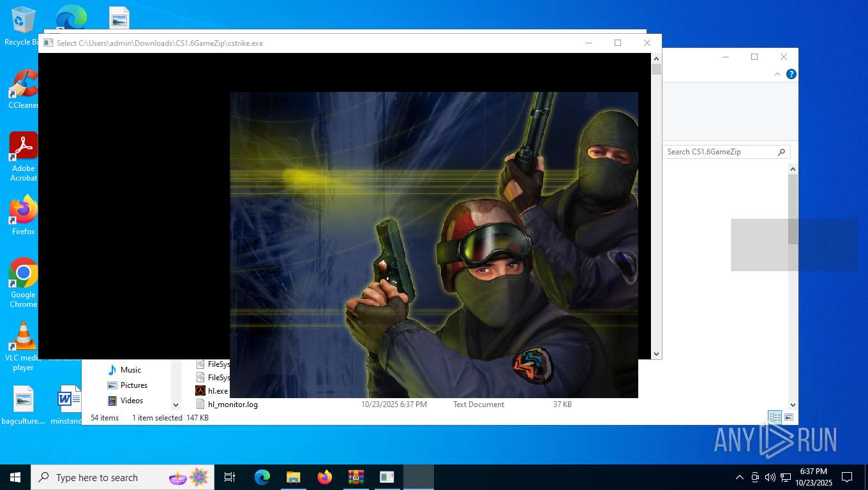Open the Recycle Bin desktop icon
This screenshot has width=868, height=490.
[23, 26]
